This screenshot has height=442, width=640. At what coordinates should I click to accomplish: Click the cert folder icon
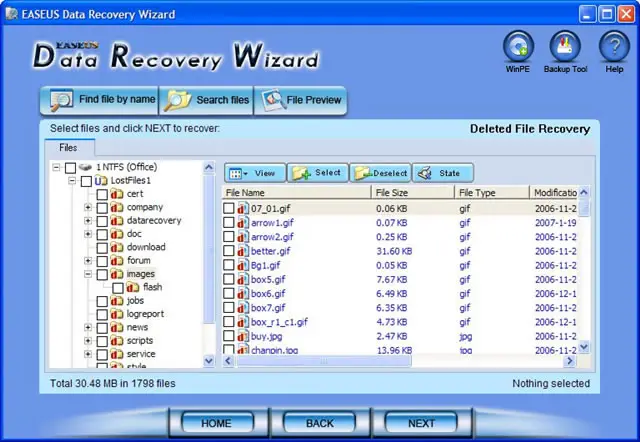coord(117,194)
